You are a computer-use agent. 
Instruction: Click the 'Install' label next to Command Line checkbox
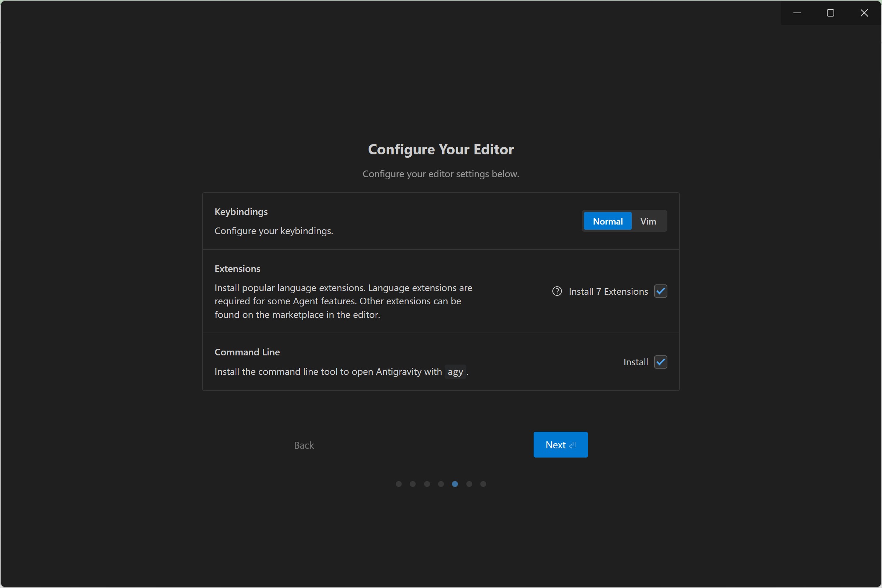click(x=636, y=362)
